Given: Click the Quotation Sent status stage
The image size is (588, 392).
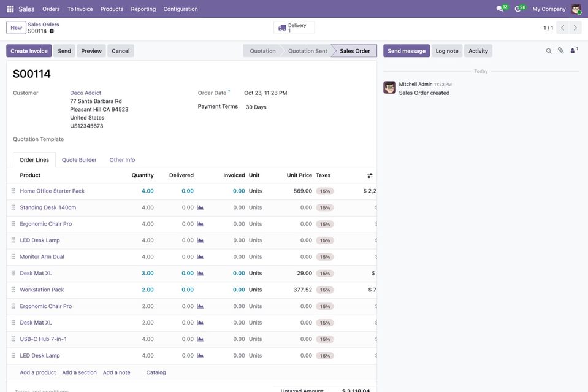Looking at the screenshot, I should click(x=308, y=51).
